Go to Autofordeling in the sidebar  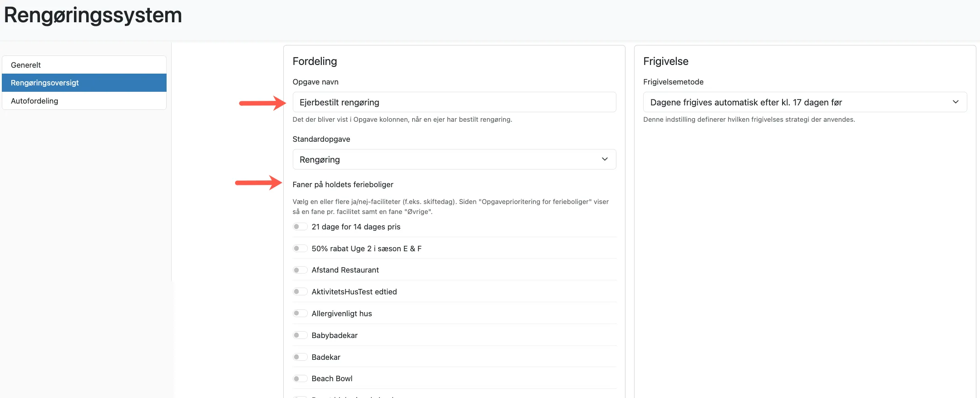click(84, 101)
